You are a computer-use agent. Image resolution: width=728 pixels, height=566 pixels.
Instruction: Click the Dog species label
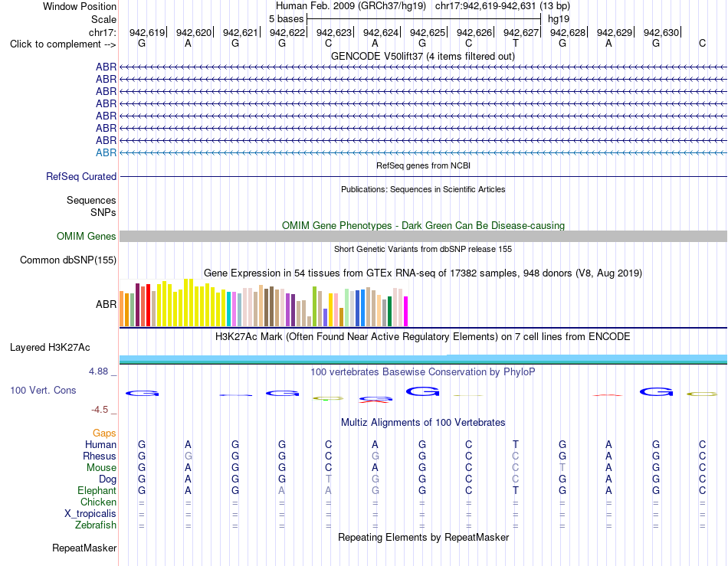pos(107,479)
